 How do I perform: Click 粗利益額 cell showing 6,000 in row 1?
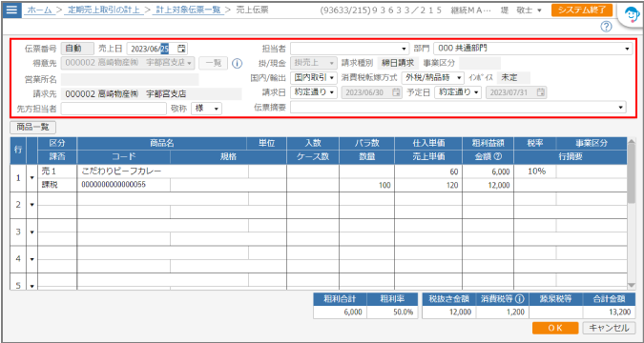488,171
